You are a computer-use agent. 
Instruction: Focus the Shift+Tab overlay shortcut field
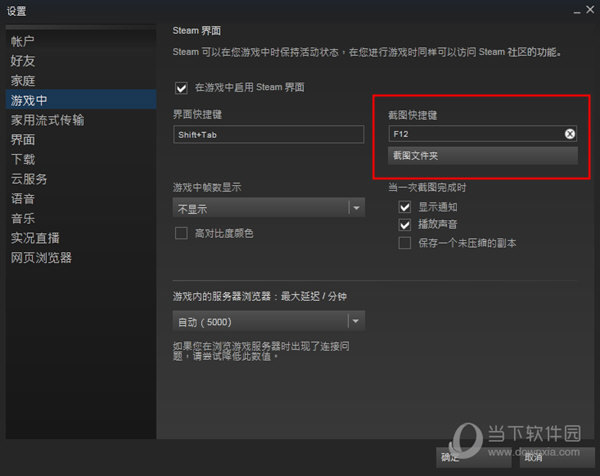pos(268,134)
